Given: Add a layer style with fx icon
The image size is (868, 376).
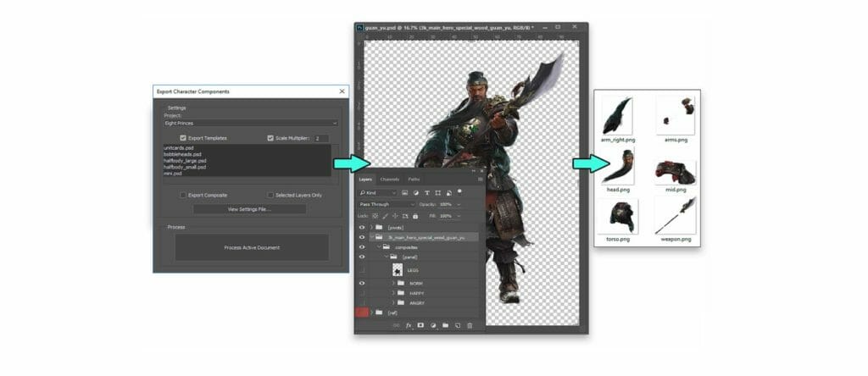Looking at the screenshot, I should click(409, 326).
